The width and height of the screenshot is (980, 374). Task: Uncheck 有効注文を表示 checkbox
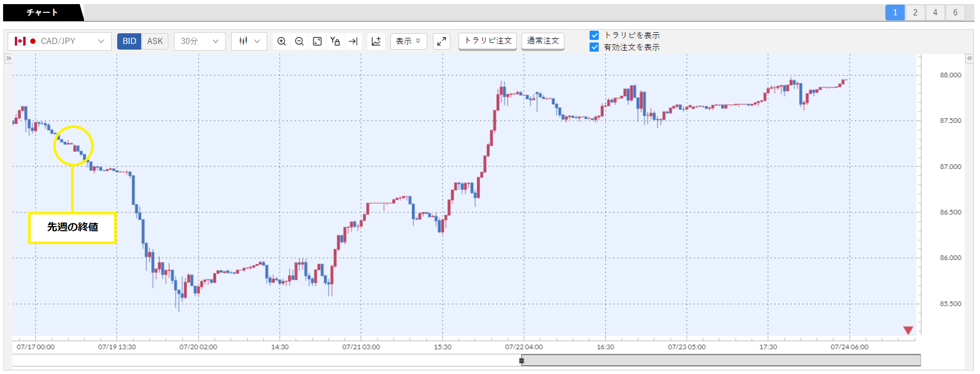594,47
